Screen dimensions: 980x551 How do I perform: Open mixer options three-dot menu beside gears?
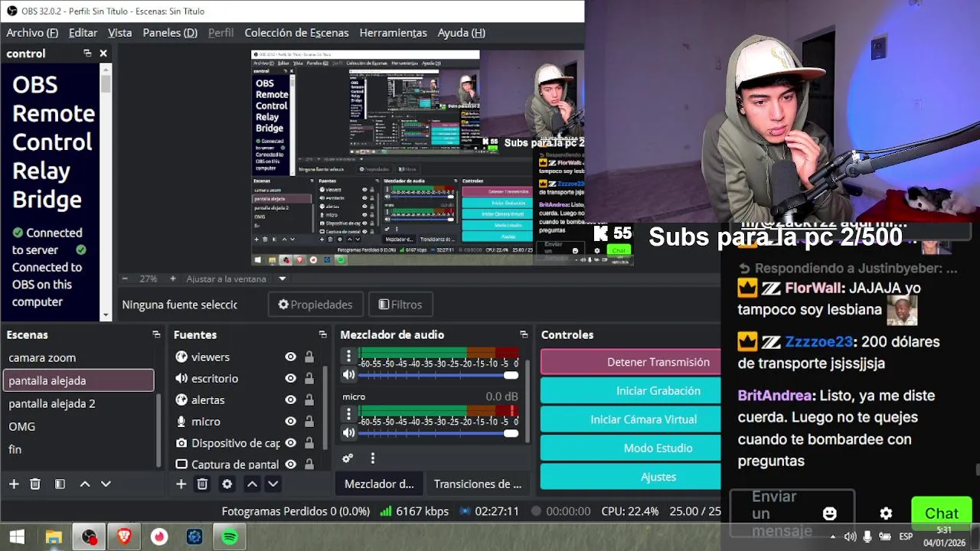[373, 458]
